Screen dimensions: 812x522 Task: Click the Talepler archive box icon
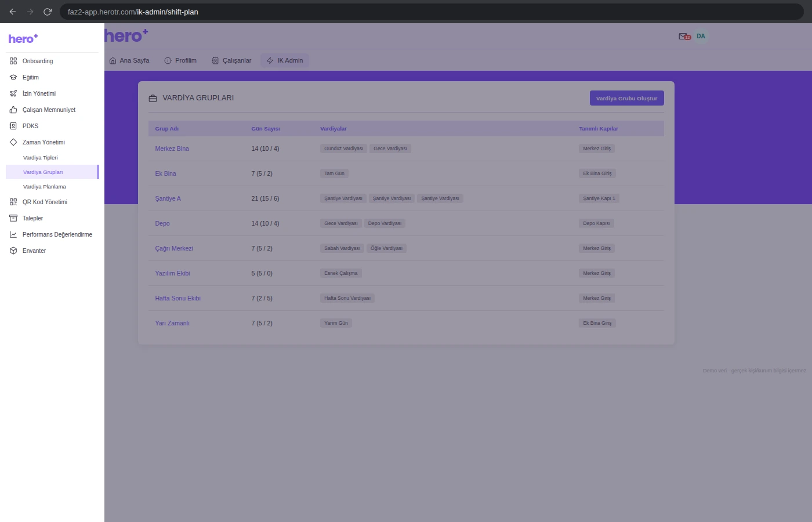(x=13, y=218)
